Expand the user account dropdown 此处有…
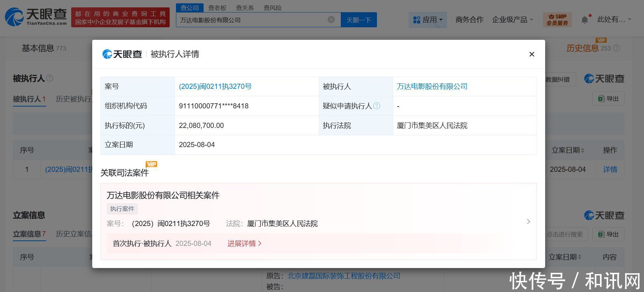Image resolution: width=644 pixels, height=292 pixels. click(614, 20)
